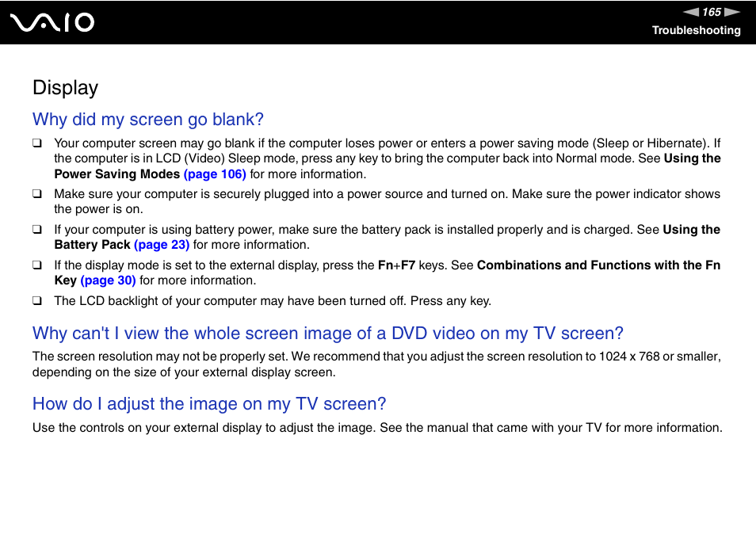Click heading 'How do I adjust the image on my TV screen?'

click(209, 404)
